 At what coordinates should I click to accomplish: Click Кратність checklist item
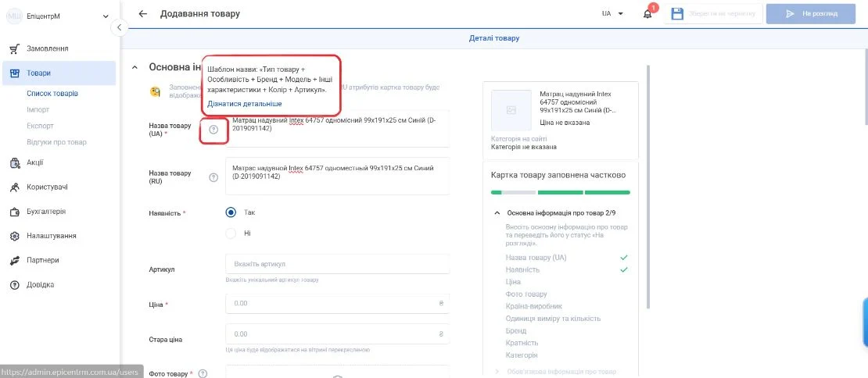(522, 343)
